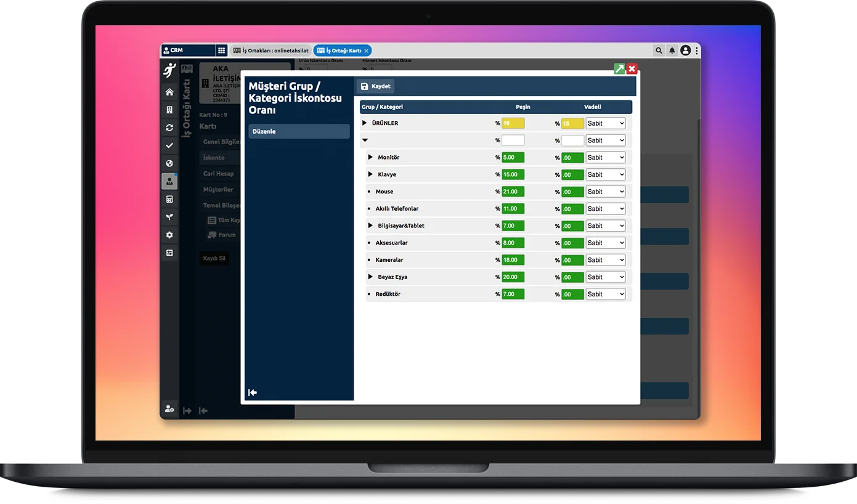Expand the Monitör category

370,157
